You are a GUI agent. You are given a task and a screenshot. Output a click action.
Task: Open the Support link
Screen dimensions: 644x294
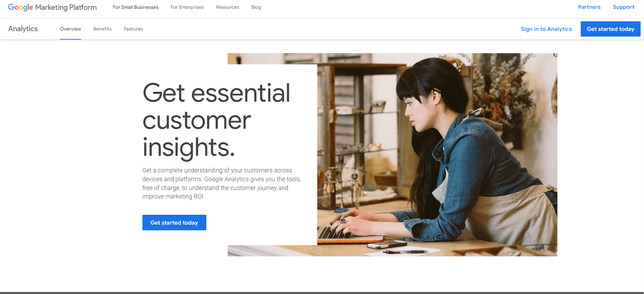[x=624, y=7]
